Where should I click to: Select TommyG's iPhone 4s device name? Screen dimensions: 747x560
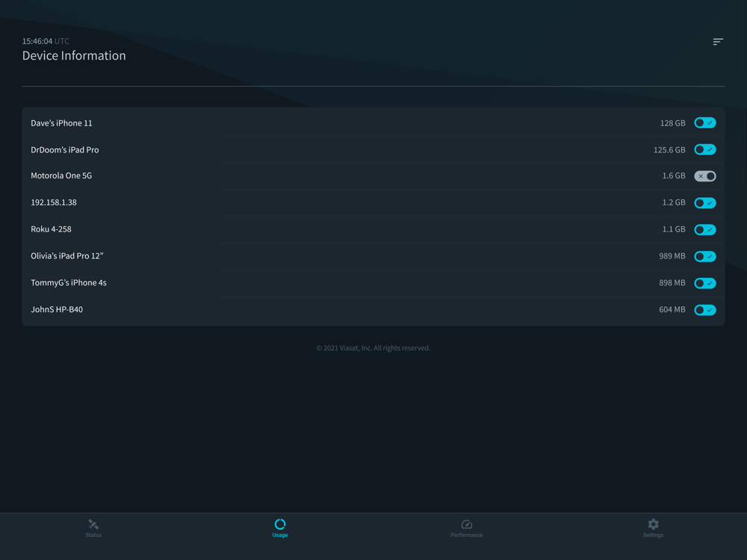(x=69, y=282)
